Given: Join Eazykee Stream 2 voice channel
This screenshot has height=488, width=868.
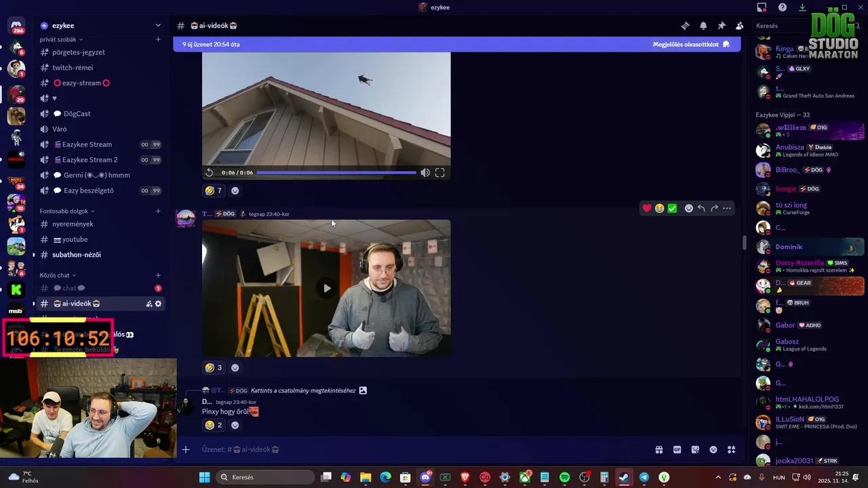Looking at the screenshot, I should (x=100, y=160).
